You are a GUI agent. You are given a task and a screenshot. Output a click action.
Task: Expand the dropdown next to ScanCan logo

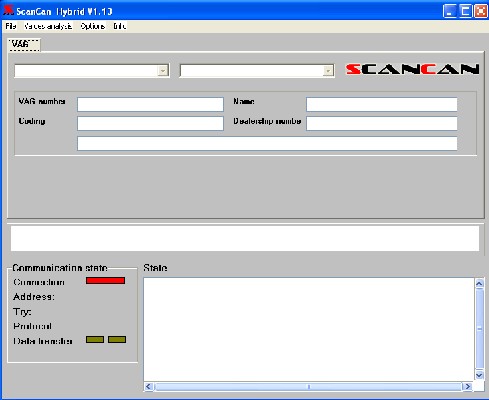(x=328, y=71)
